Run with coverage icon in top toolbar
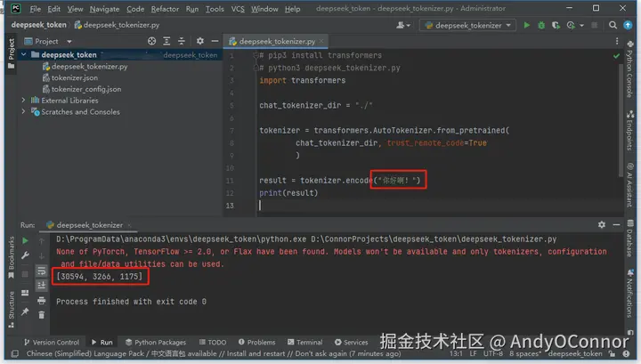Image resolution: width=641 pixels, height=364 pixels. click(556, 25)
